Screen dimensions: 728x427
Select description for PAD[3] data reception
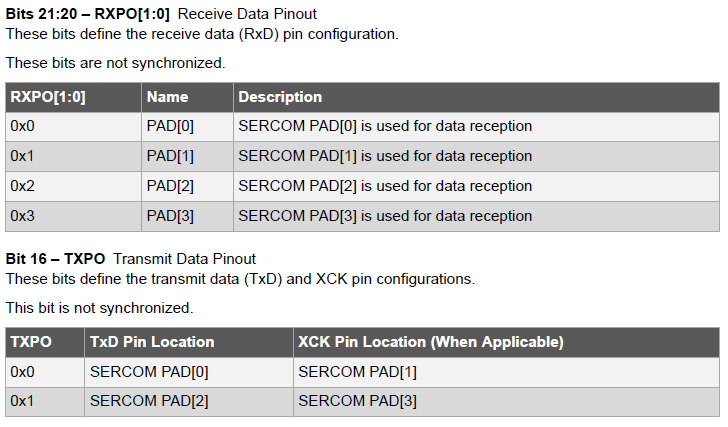point(385,216)
